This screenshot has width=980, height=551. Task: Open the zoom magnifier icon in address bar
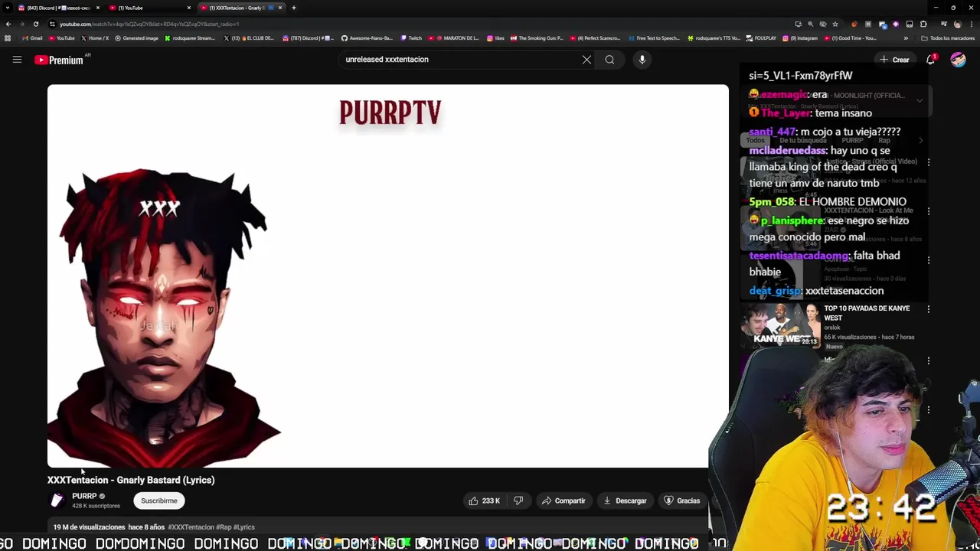point(810,24)
